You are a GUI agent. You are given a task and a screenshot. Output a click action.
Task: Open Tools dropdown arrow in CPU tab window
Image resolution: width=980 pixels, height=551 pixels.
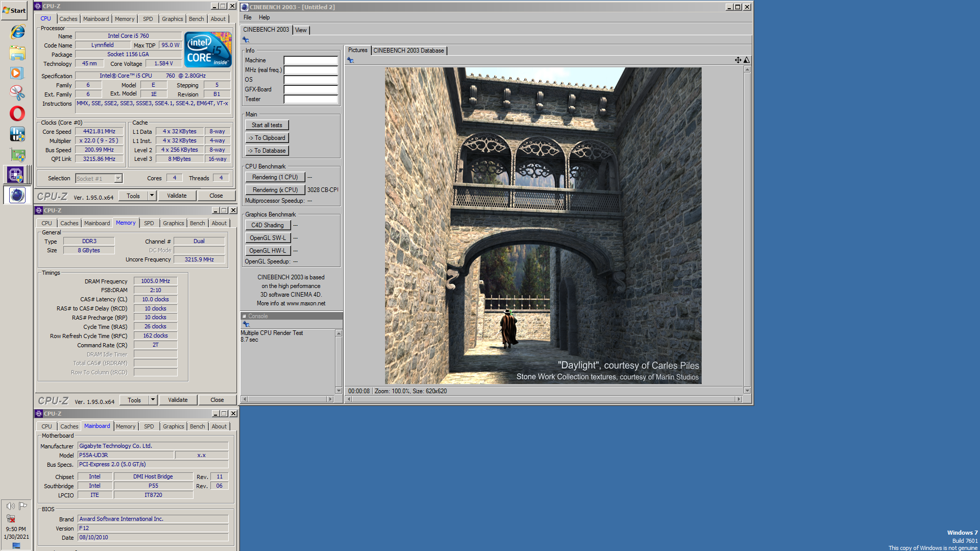[x=152, y=196]
